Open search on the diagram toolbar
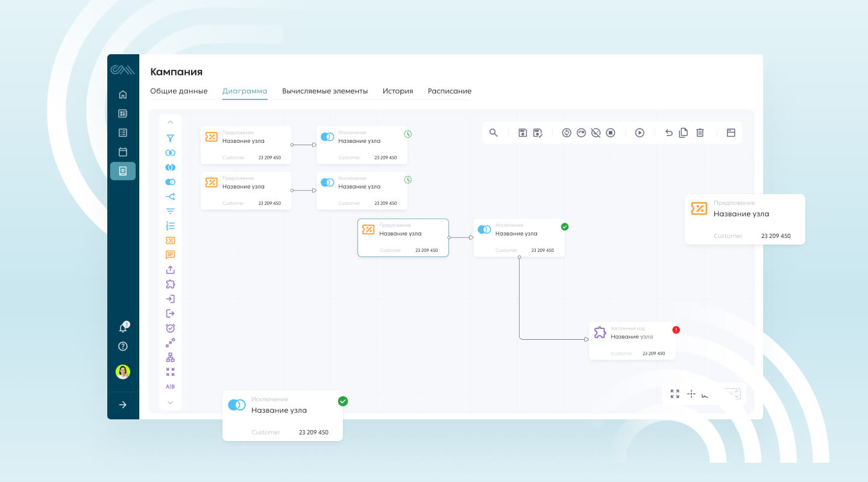The image size is (868, 482). pyautogui.click(x=494, y=133)
